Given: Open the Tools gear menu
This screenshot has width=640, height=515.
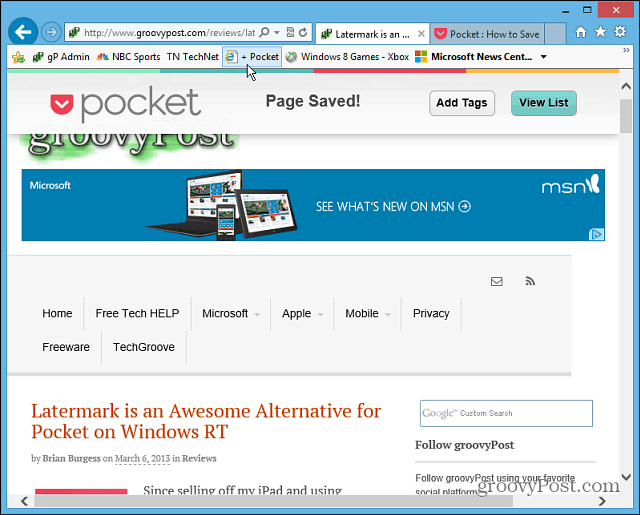Looking at the screenshot, I should (620, 32).
